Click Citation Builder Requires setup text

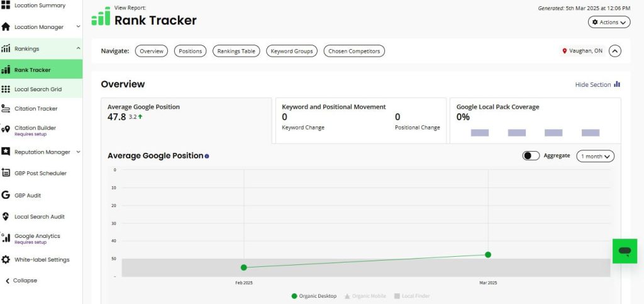[x=30, y=134]
